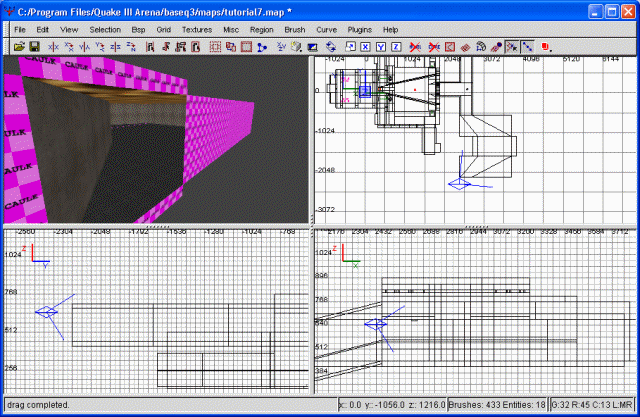Rotate selection around the Y axis
The height and width of the screenshot is (417, 640).
(x=100, y=47)
